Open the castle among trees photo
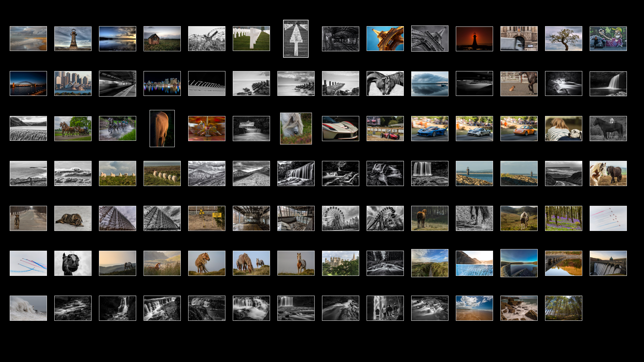 coord(340,263)
